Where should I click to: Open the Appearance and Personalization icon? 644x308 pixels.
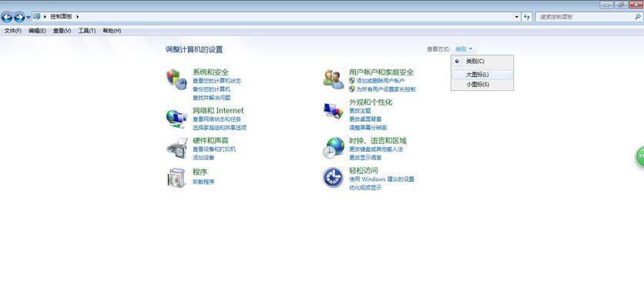[333, 111]
